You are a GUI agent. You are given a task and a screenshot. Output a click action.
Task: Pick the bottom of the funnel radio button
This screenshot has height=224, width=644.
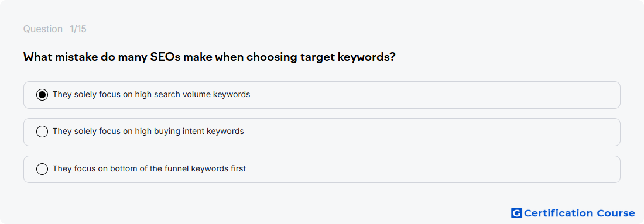[x=42, y=168]
